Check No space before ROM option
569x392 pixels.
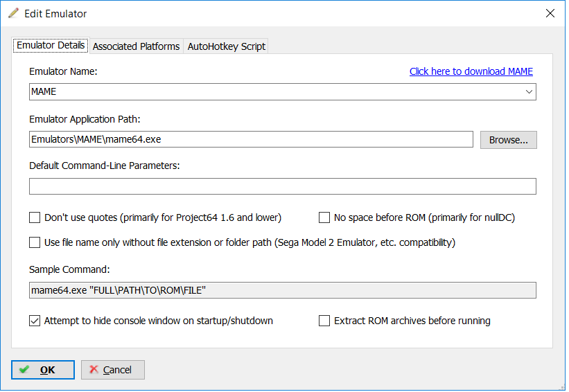pos(324,217)
